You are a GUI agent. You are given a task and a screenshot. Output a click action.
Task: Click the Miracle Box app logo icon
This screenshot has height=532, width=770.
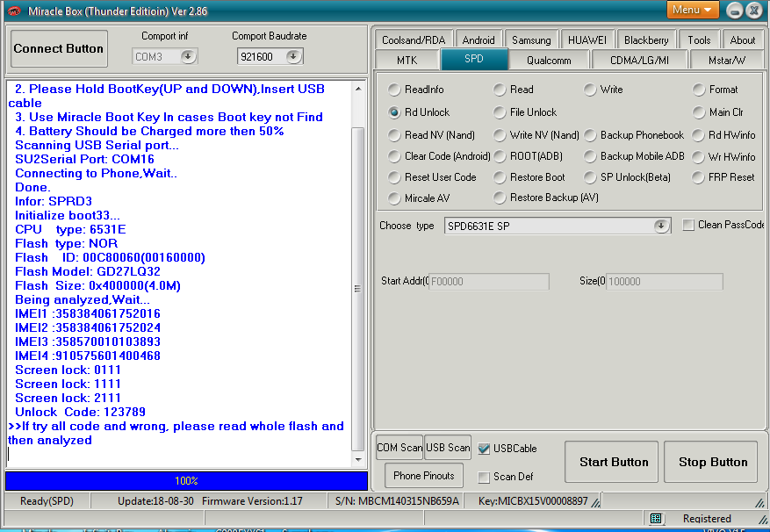(14, 11)
